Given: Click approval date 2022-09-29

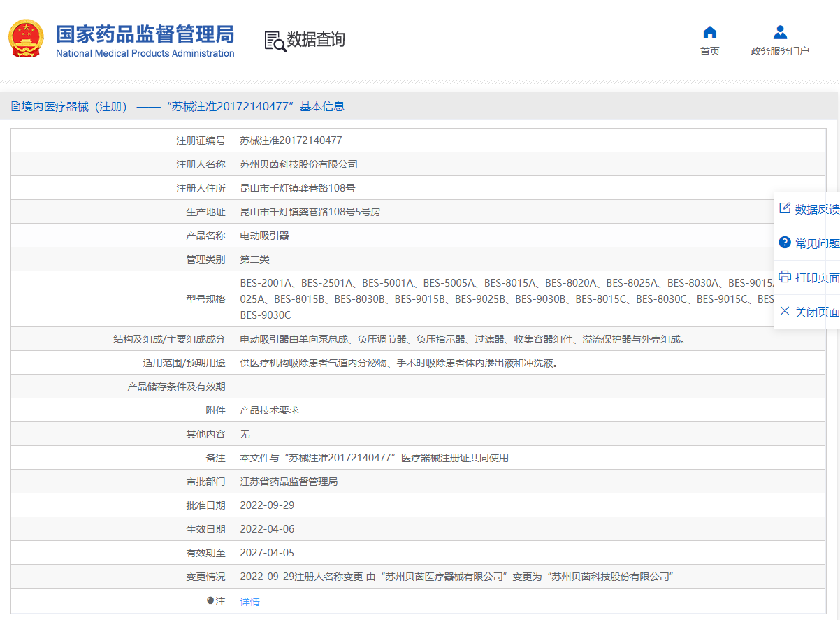Looking at the screenshot, I should pos(267,505).
